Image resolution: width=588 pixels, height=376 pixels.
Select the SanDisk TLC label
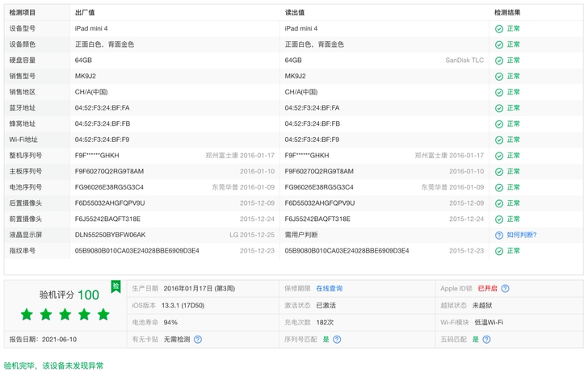point(464,61)
